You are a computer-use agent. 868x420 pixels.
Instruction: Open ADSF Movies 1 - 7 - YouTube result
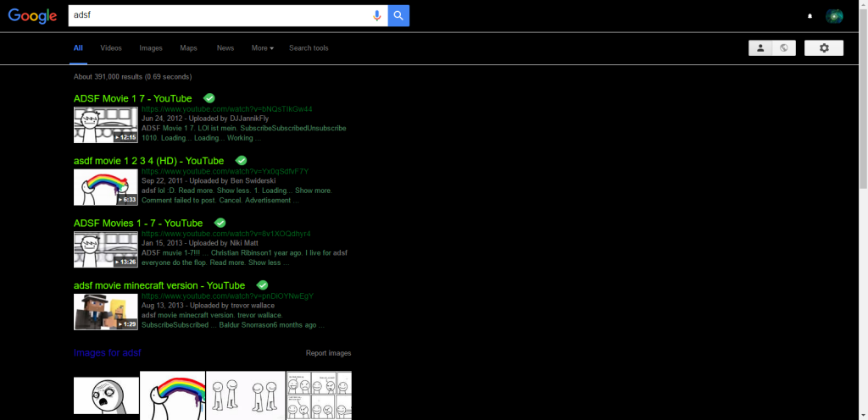click(138, 224)
